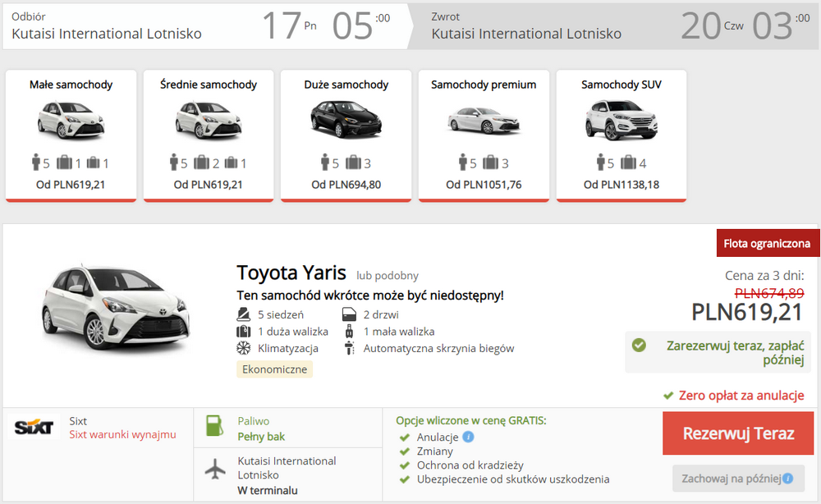Click Ubezpieczenie od skutków uszkodzenia text
The image size is (821, 504).
coord(513,479)
